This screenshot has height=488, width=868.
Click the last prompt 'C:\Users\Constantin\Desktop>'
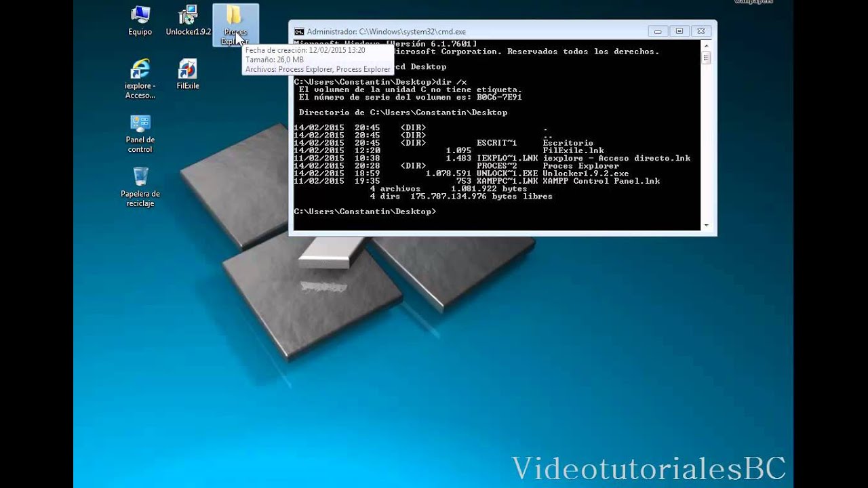tap(365, 211)
